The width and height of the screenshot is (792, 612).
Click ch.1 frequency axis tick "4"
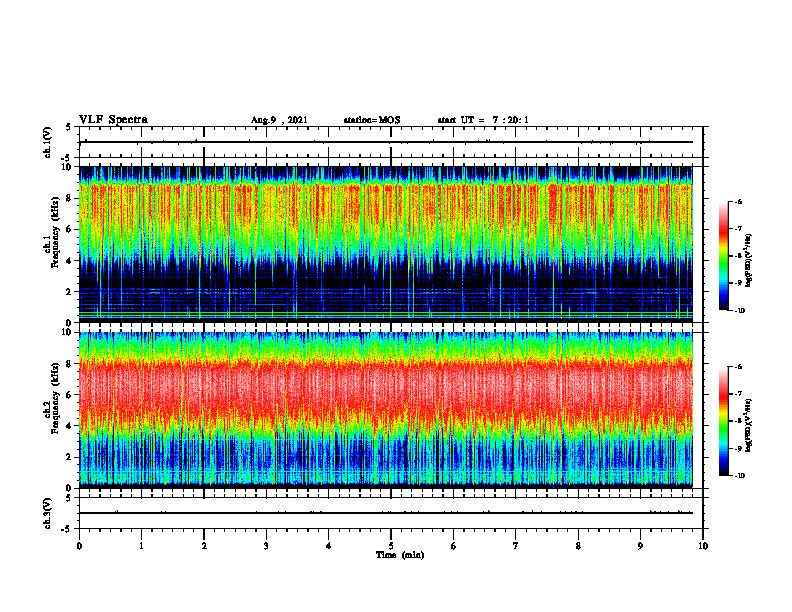70,261
